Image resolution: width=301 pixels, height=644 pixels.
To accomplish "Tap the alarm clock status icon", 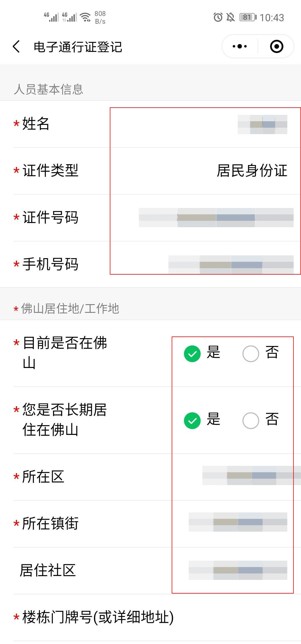I will 218,17.
